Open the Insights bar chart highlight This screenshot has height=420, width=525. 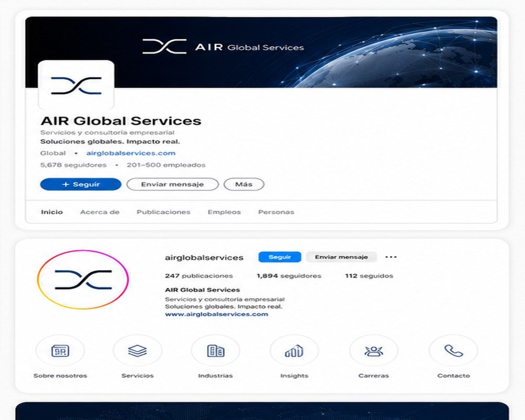coord(294,351)
